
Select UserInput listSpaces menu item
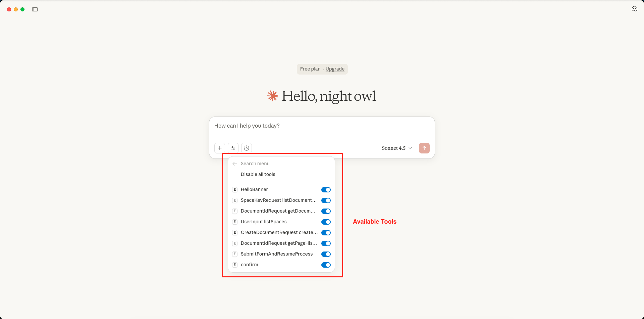[264, 222]
